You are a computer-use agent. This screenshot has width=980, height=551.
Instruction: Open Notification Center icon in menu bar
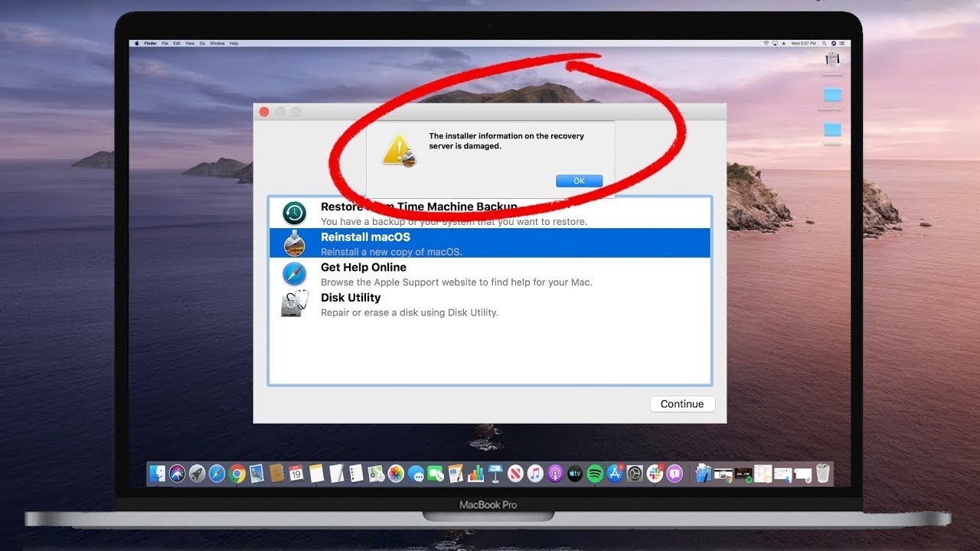coord(841,44)
